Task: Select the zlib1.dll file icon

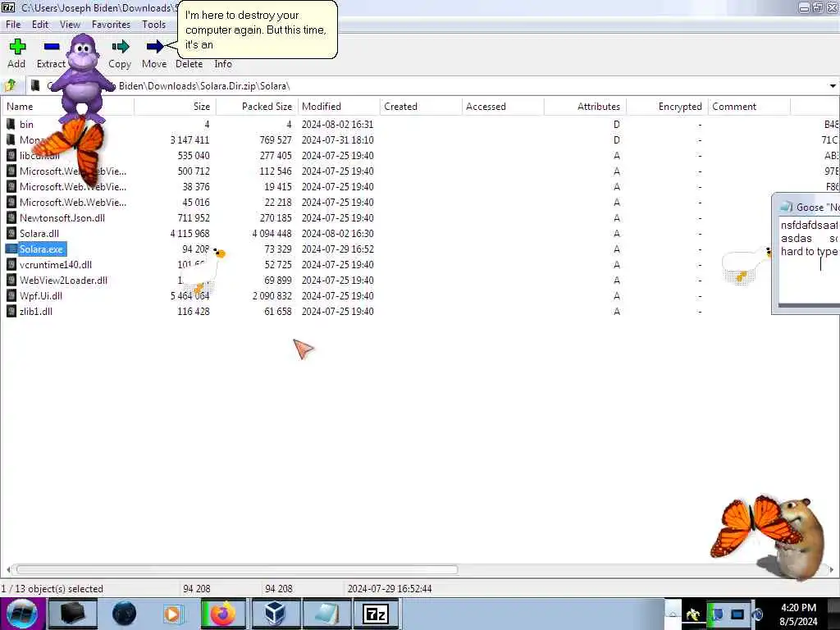Action: click(11, 311)
